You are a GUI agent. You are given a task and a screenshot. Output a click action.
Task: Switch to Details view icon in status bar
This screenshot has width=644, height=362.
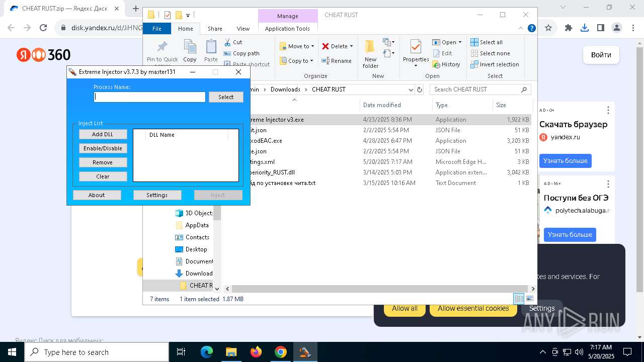coord(518,299)
